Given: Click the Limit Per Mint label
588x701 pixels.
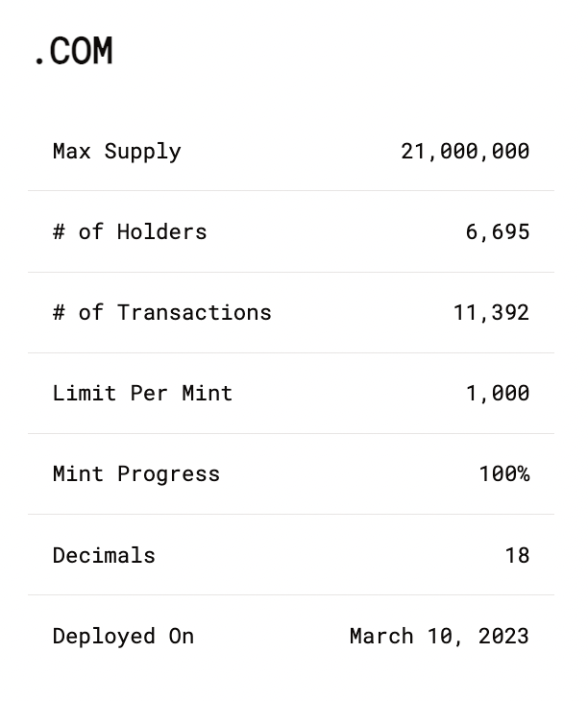Looking at the screenshot, I should point(143,393).
